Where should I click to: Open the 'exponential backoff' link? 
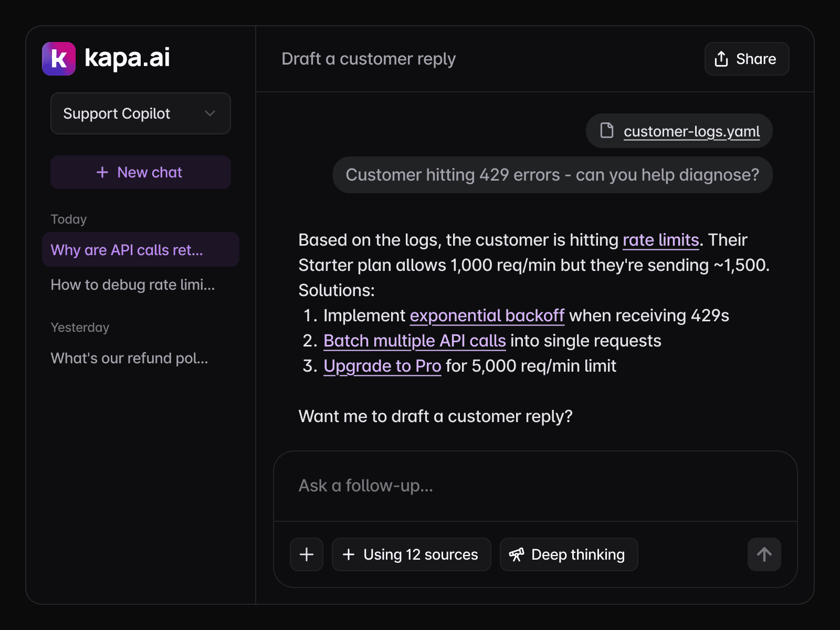487,316
